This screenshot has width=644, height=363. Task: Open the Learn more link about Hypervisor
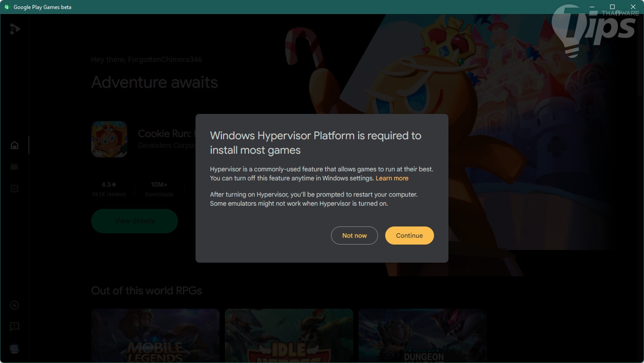click(392, 178)
